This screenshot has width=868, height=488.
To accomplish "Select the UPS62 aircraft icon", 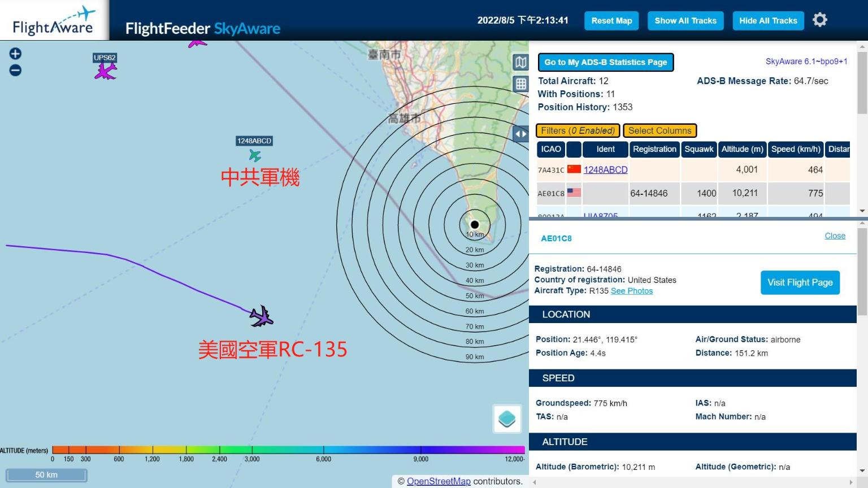I will [x=106, y=71].
